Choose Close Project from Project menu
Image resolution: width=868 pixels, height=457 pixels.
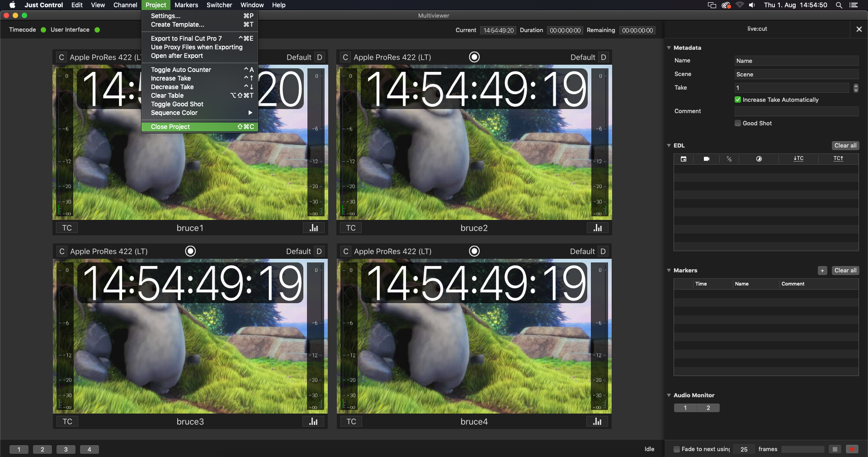(x=199, y=127)
